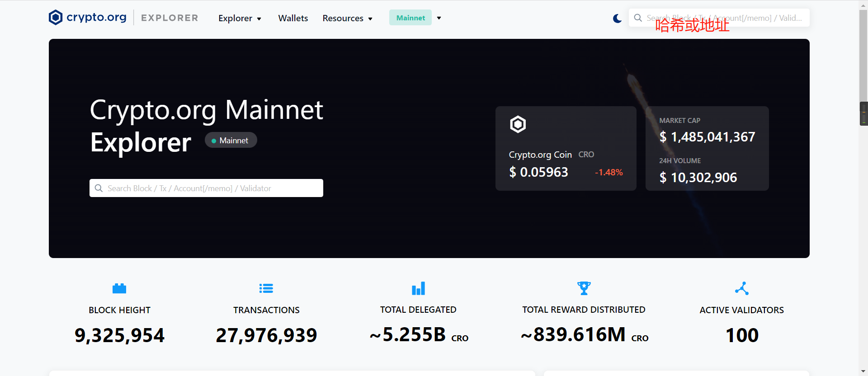
Task: Toggle dark mode with the moon icon
Action: pyautogui.click(x=617, y=18)
